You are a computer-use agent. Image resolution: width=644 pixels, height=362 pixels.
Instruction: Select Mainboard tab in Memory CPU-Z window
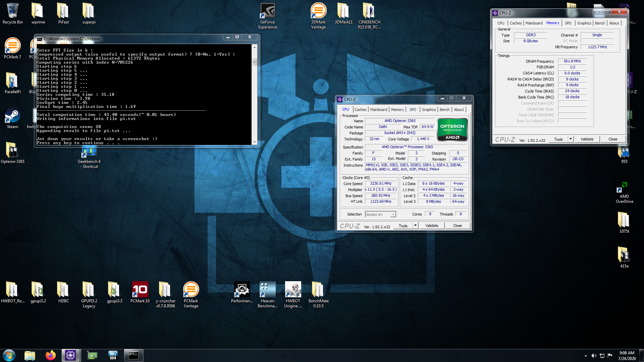[x=534, y=23]
